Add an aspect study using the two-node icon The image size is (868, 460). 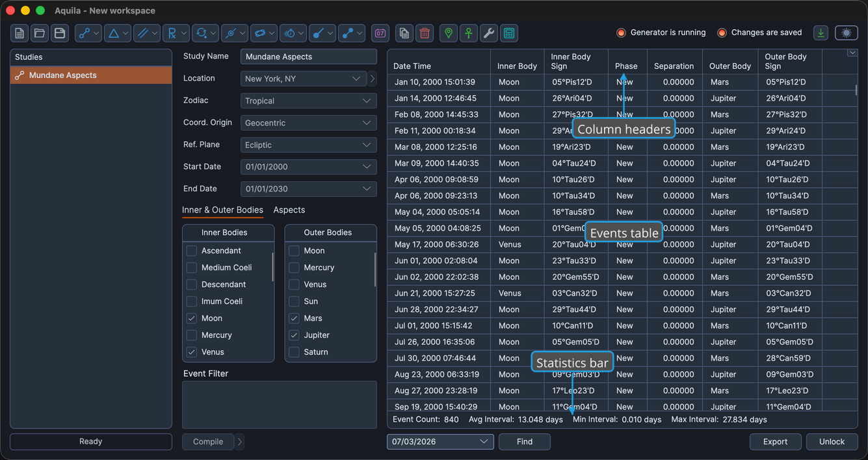point(84,33)
